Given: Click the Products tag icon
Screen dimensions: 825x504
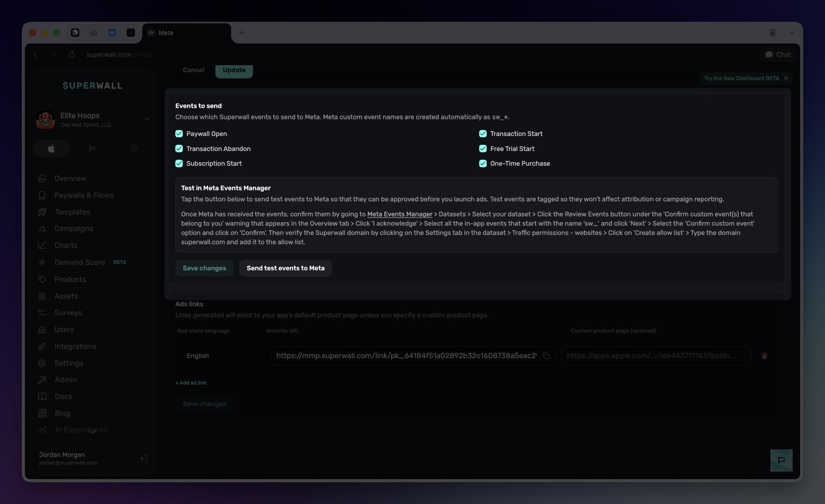Looking at the screenshot, I should coord(42,279).
